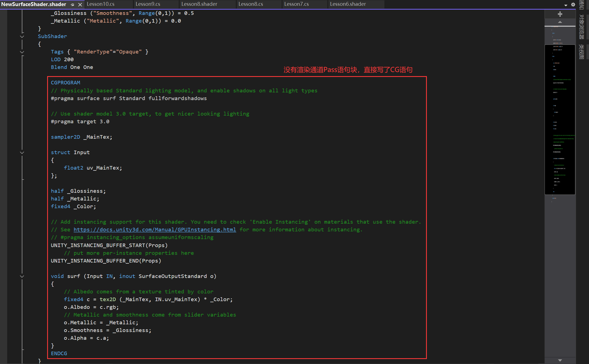Open the GPUInstancing.html documentation link
This screenshot has height=364, width=589.
coord(155,230)
